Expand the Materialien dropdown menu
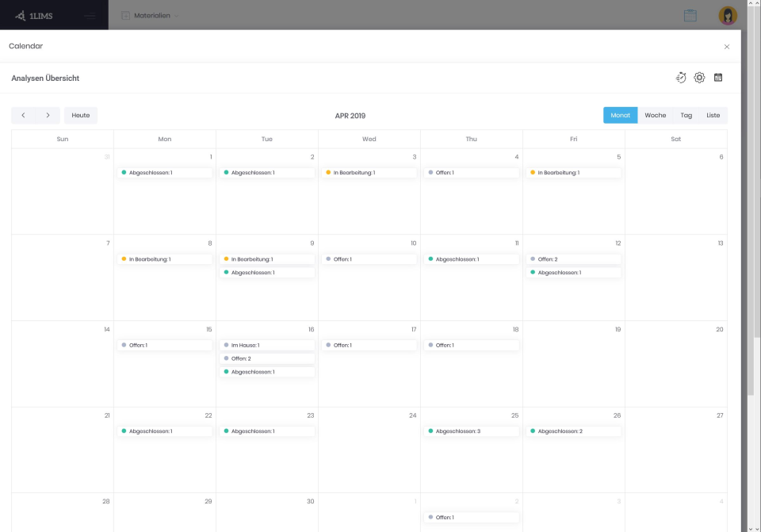 pyautogui.click(x=176, y=14)
